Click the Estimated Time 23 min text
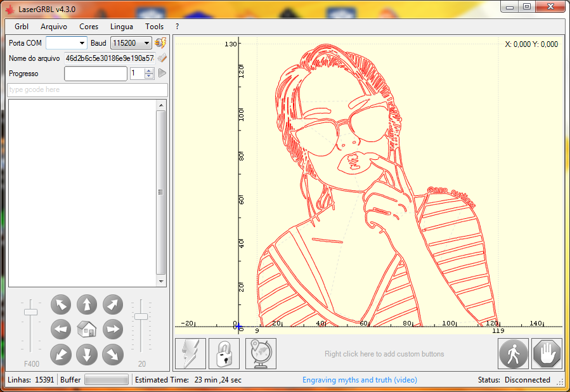Image resolution: width=570 pixels, height=392 pixels. (x=188, y=380)
